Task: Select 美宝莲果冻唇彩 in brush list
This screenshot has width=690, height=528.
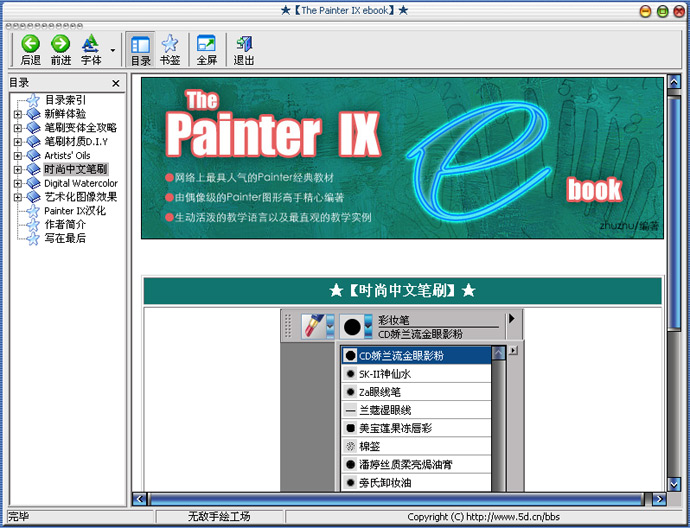Action: click(x=416, y=428)
